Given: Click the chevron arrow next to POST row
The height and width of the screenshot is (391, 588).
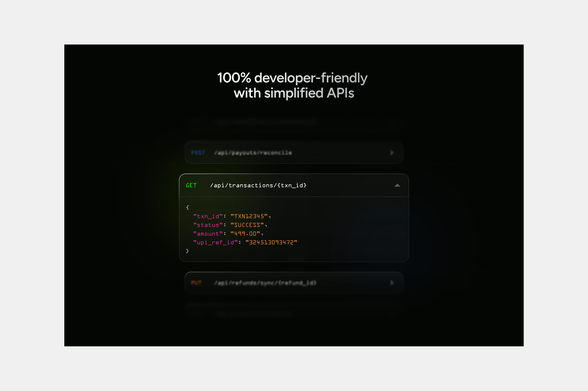Looking at the screenshot, I should coord(392,153).
